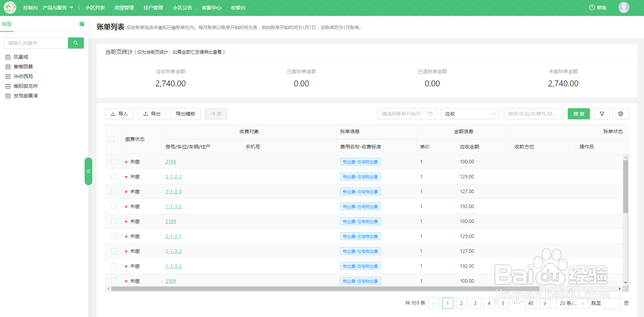Click the search magnifier in the sidebar

pos(76,43)
